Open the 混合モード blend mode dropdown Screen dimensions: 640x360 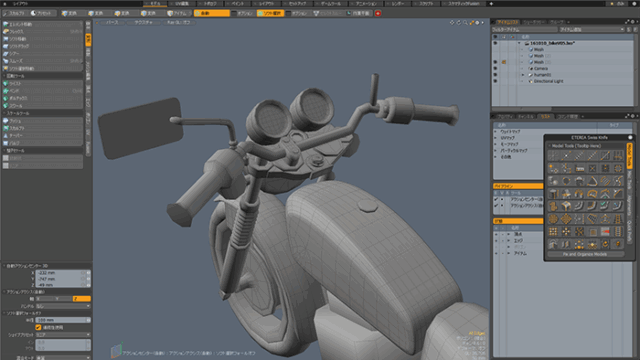tap(63, 358)
